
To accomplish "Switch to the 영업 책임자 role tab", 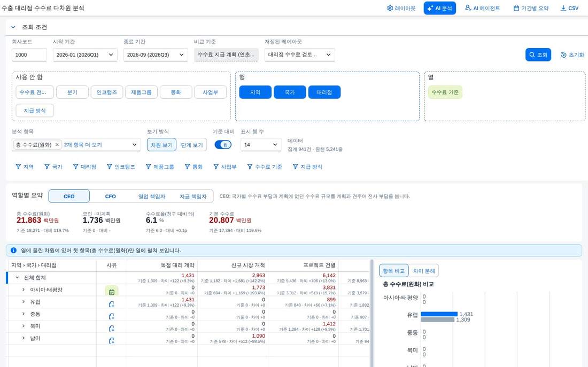I will 151,196.
